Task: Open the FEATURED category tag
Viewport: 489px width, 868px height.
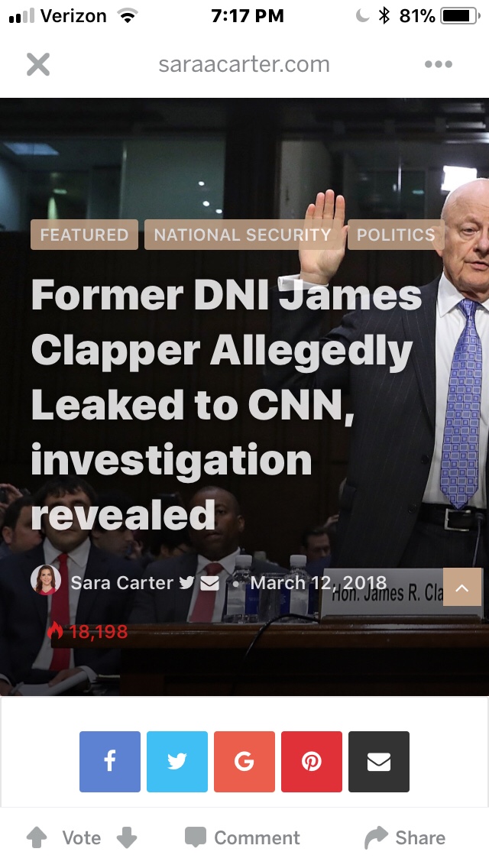Action: 84,235
